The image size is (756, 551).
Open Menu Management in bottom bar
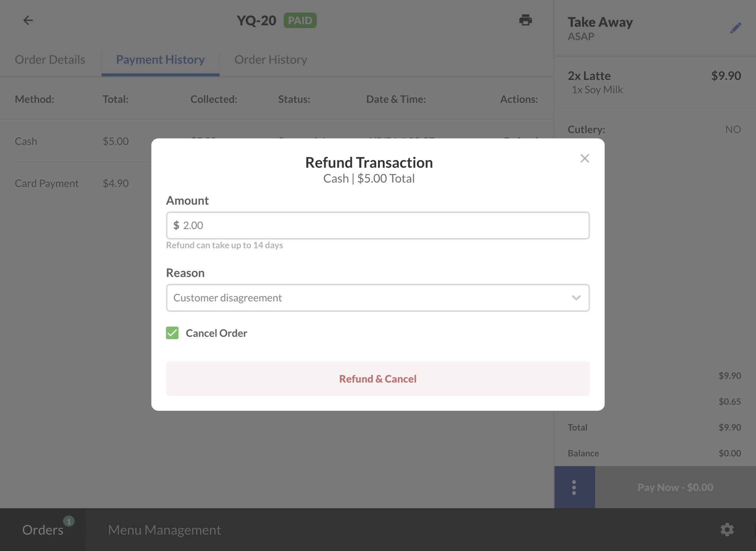[x=164, y=530]
